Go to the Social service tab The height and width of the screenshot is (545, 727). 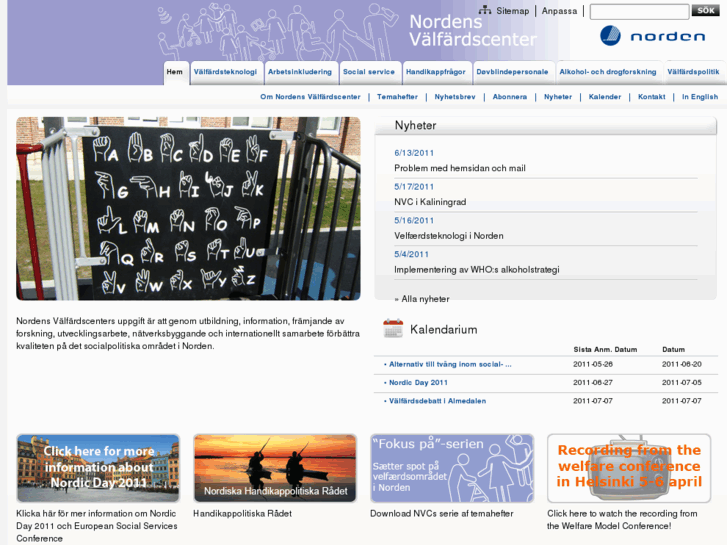coord(369,72)
